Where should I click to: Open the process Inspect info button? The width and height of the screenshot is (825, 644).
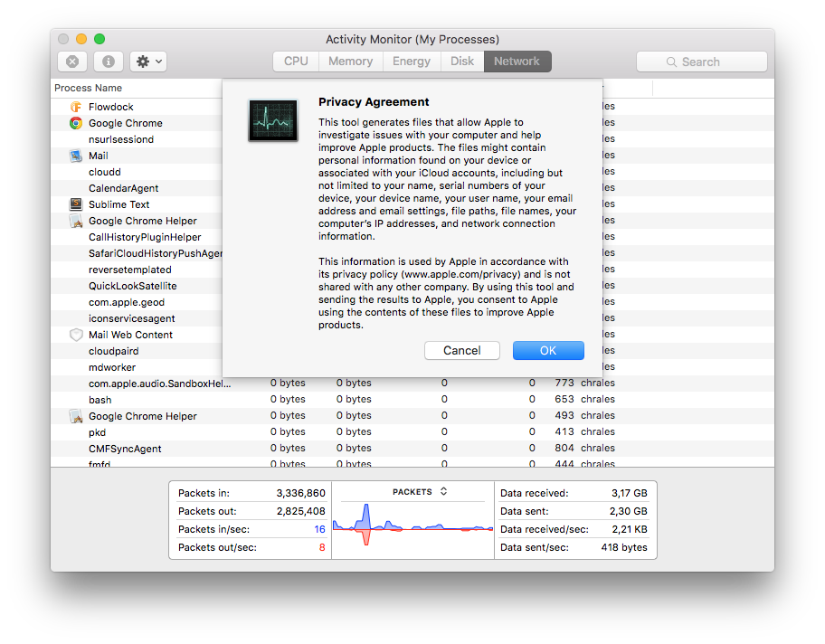point(109,62)
